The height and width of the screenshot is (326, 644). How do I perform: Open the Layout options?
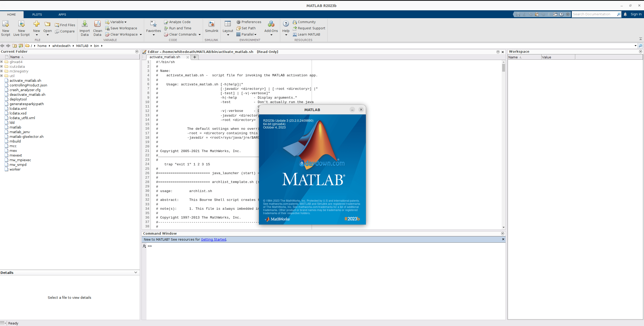pyautogui.click(x=228, y=28)
